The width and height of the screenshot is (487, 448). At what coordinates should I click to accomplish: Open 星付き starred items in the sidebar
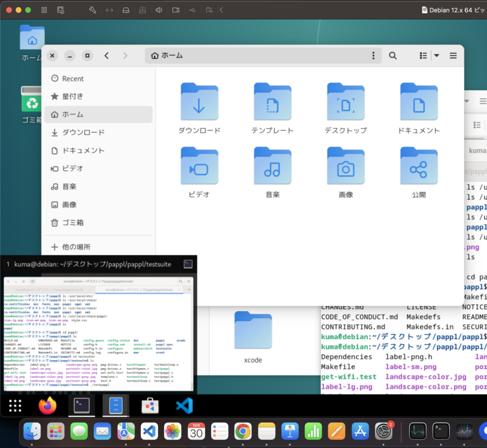click(72, 97)
